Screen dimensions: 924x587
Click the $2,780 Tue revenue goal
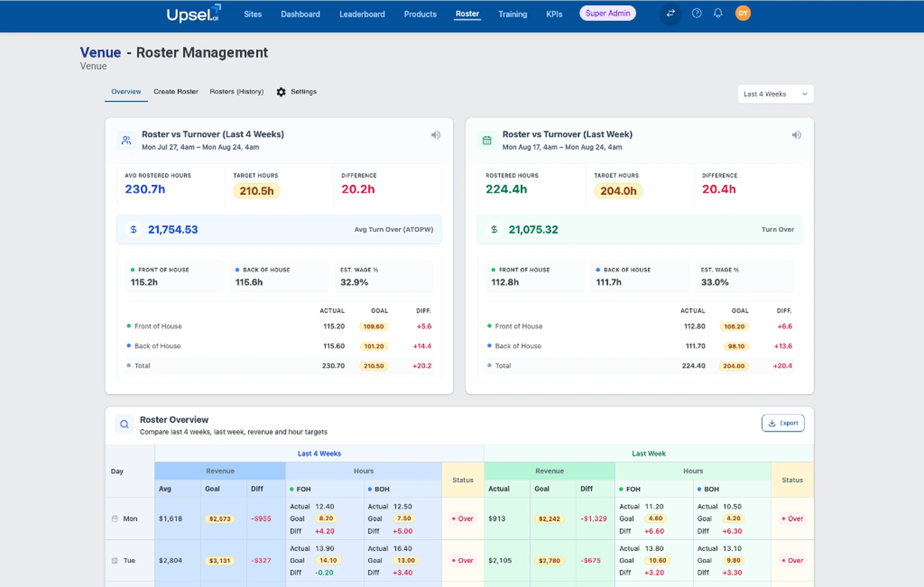click(549, 560)
